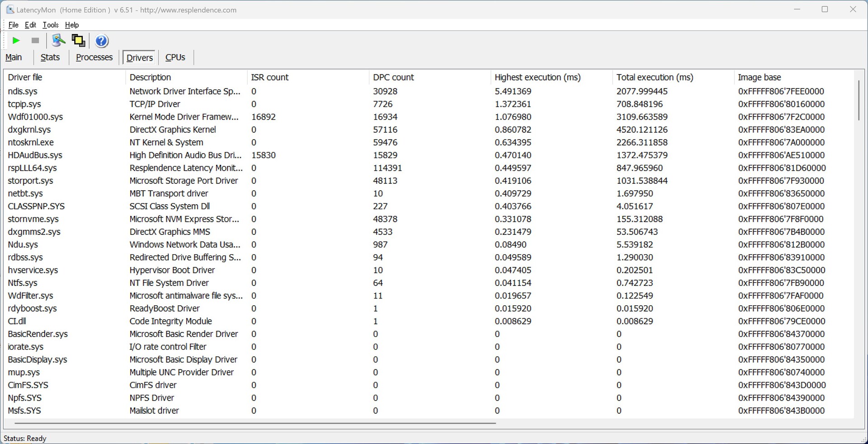Sort by Driver file column header
This screenshot has width=868, height=444.
(64, 77)
